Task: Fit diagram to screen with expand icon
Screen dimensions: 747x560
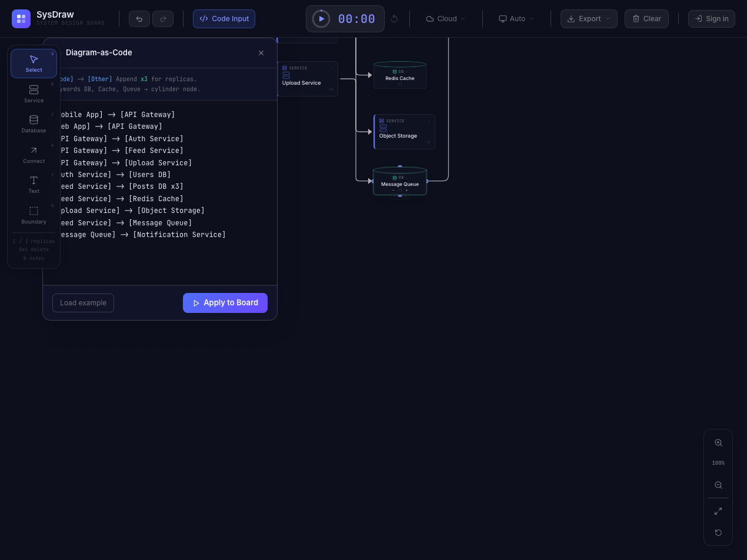Action: (718, 511)
